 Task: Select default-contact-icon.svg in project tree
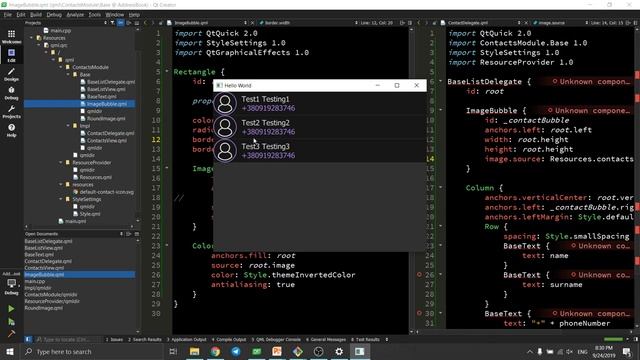[107, 192]
